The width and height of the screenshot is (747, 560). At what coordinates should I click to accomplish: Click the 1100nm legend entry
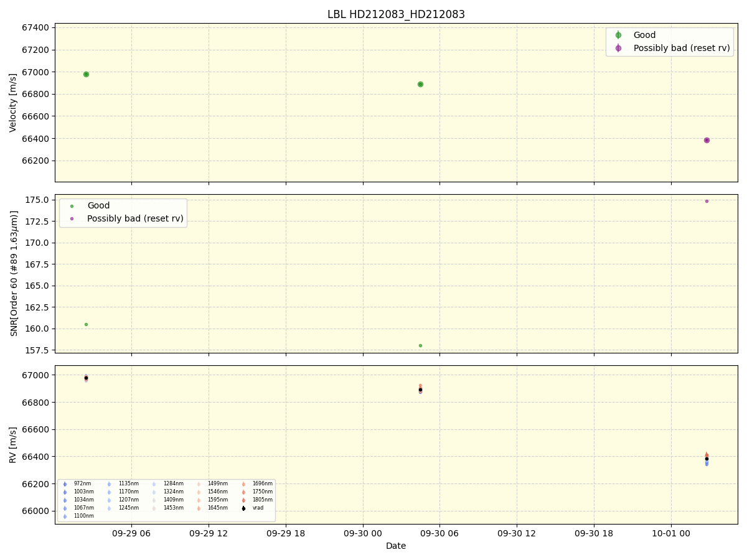83,516
